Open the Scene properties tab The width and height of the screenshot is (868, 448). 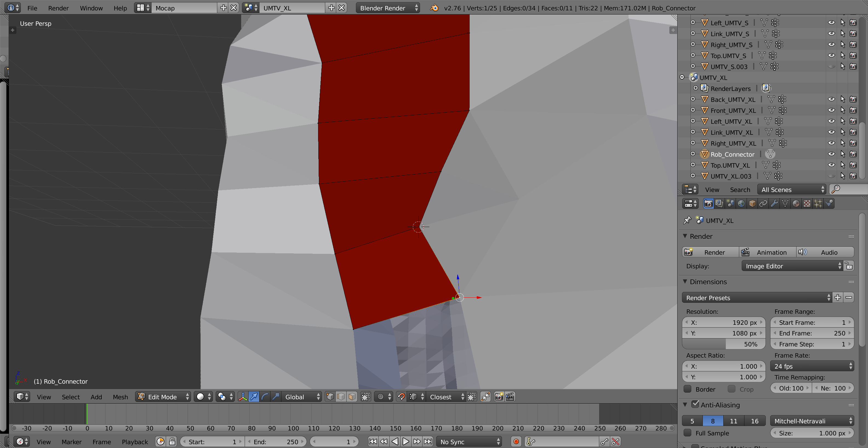coord(730,203)
